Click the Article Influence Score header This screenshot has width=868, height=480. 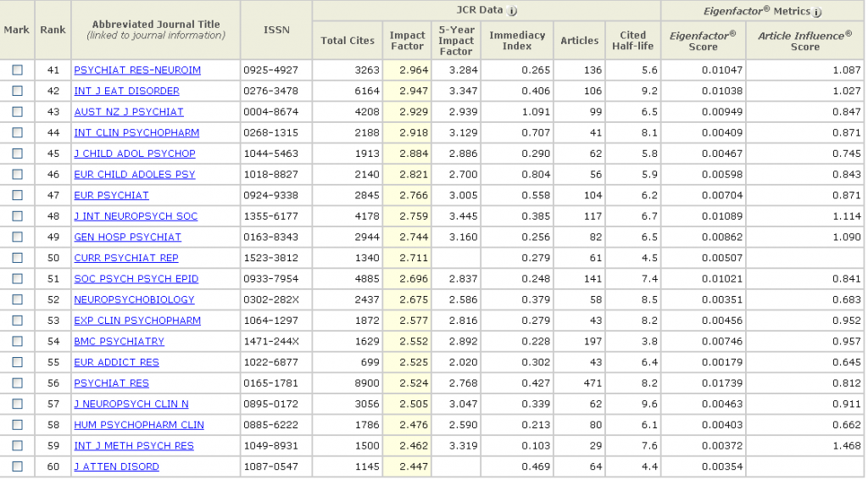point(805,41)
